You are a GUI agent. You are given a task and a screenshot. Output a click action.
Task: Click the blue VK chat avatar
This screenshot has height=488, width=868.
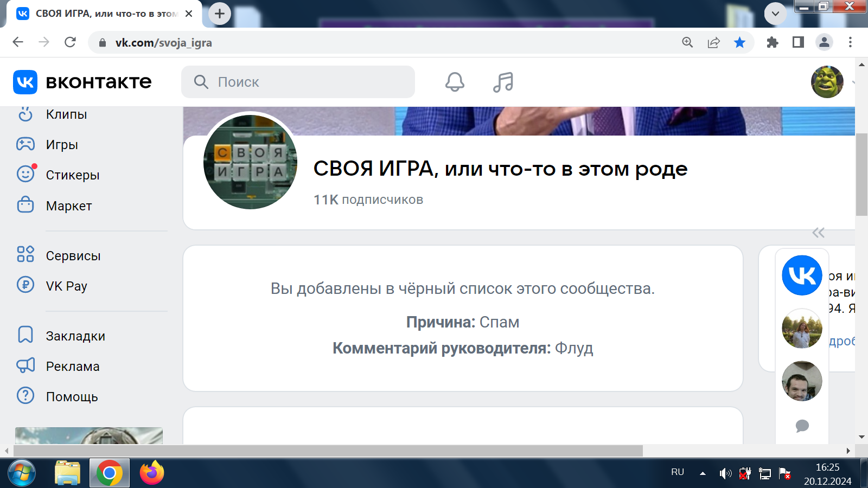pos(802,275)
